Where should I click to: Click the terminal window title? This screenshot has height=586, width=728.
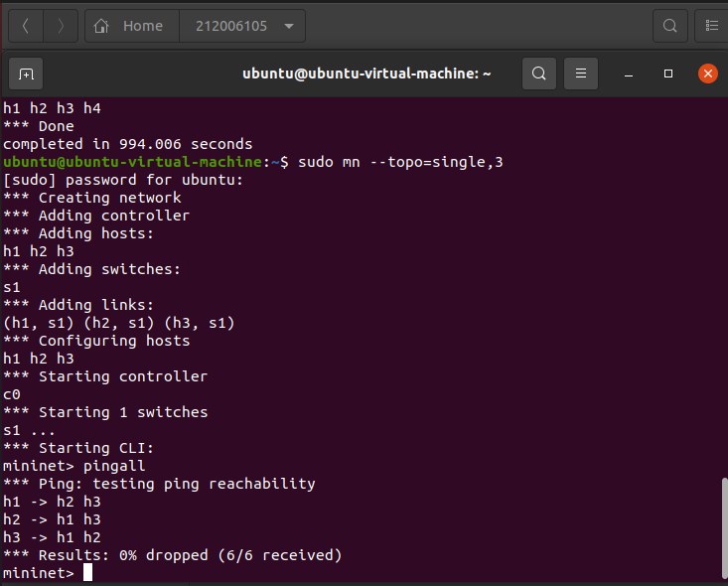tap(366, 73)
